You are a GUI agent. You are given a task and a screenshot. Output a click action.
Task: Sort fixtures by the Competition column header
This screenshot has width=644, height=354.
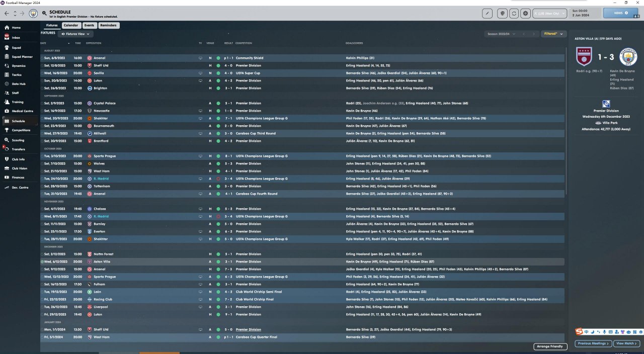(x=244, y=43)
